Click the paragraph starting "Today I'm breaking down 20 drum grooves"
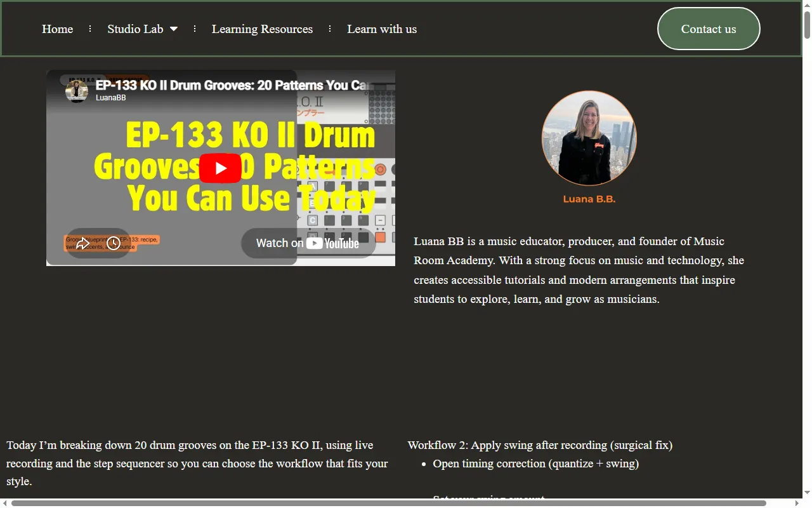 198,463
